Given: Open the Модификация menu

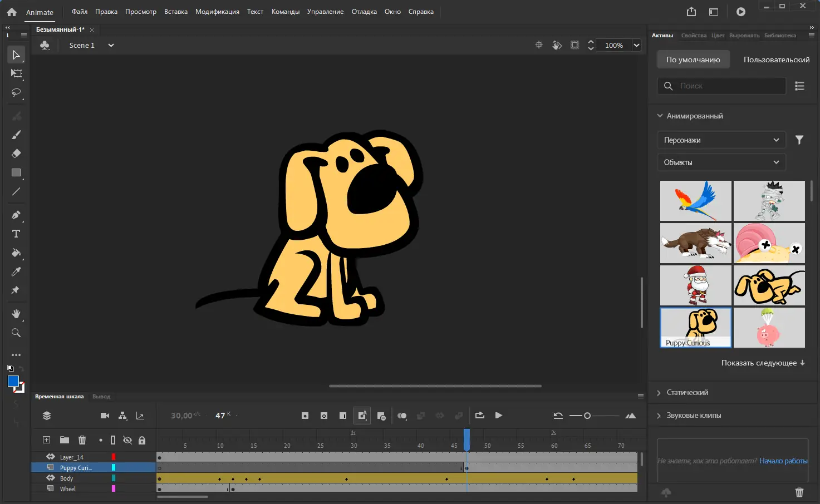Looking at the screenshot, I should pos(217,12).
